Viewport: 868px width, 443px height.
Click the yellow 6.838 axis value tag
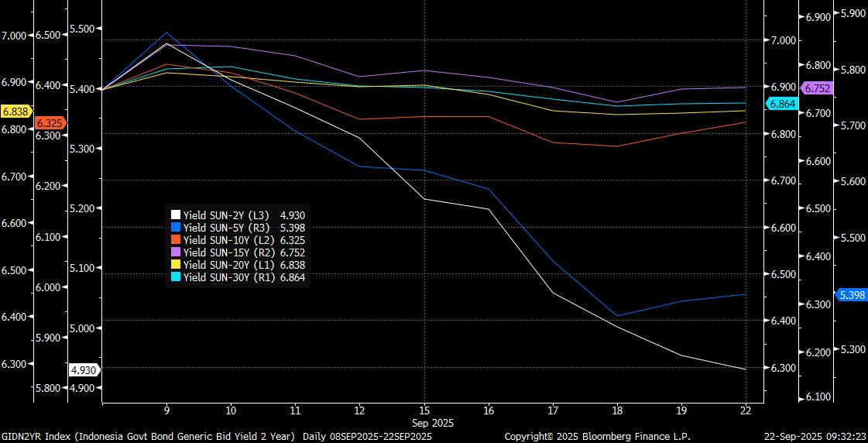15,112
